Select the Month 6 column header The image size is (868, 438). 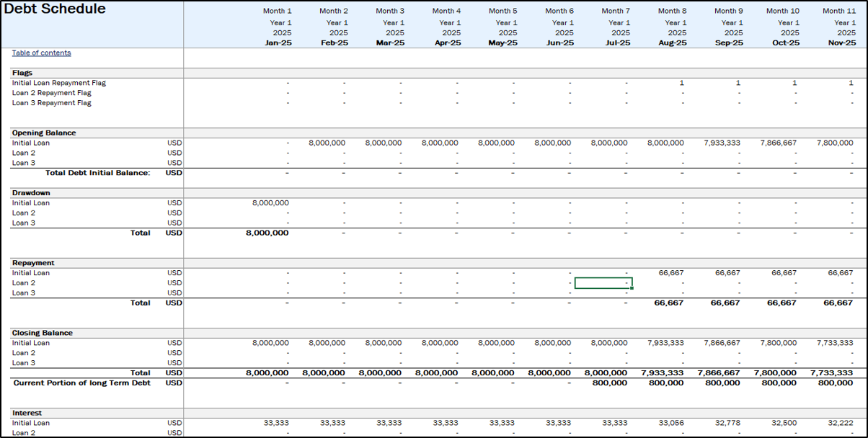coord(559,11)
